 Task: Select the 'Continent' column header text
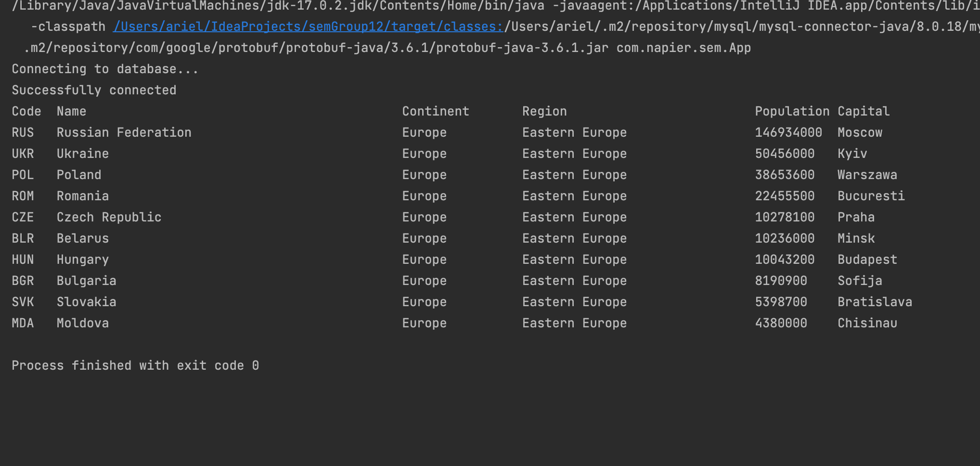(x=436, y=111)
